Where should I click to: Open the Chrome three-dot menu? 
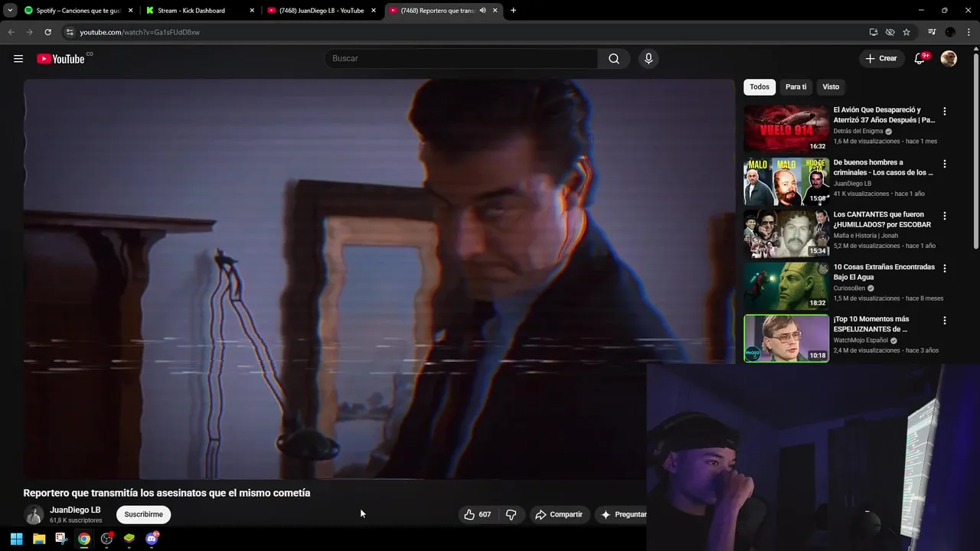point(969,32)
